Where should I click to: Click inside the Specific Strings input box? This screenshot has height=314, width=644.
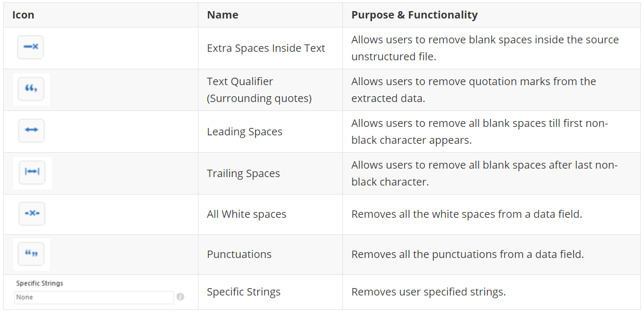click(93, 297)
